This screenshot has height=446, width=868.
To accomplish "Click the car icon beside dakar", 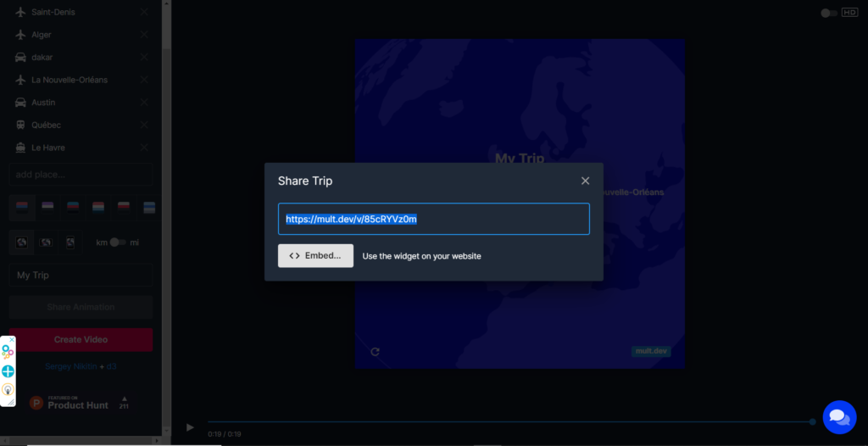I will pos(20,57).
